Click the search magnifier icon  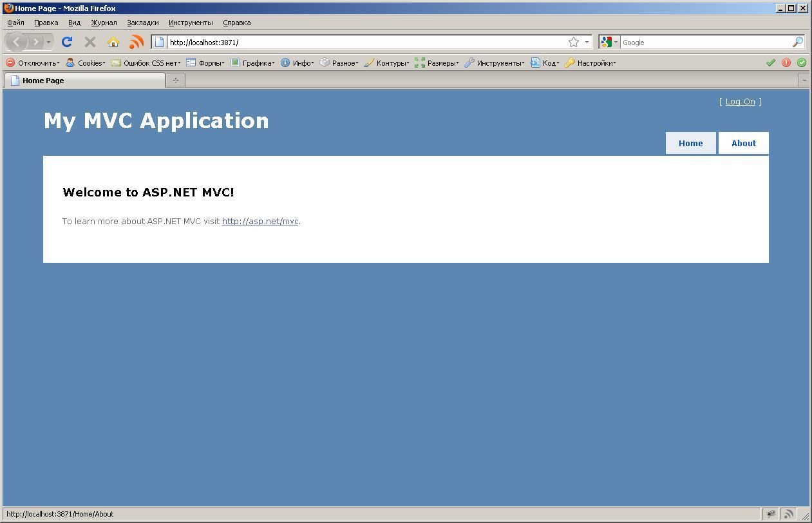tap(798, 43)
